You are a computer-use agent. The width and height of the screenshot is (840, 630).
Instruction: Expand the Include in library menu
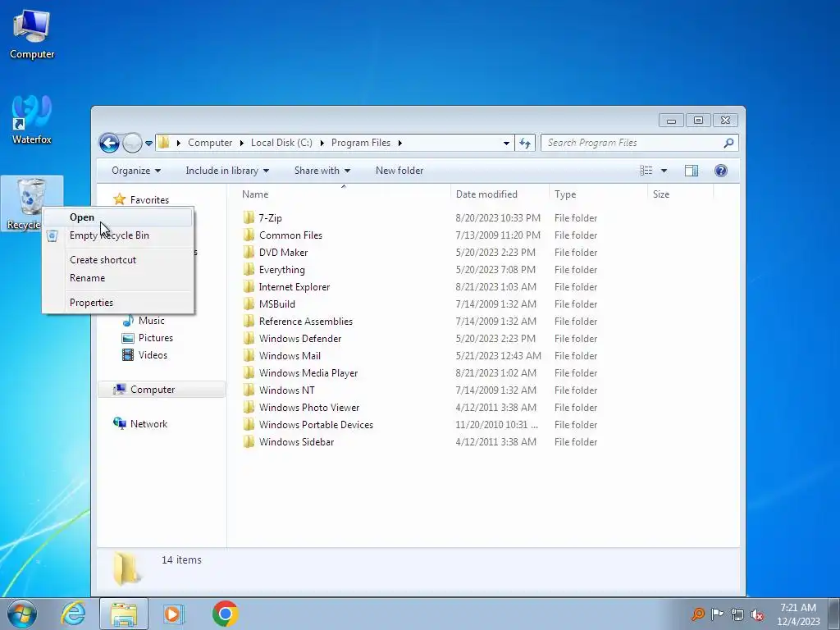pyautogui.click(x=227, y=171)
